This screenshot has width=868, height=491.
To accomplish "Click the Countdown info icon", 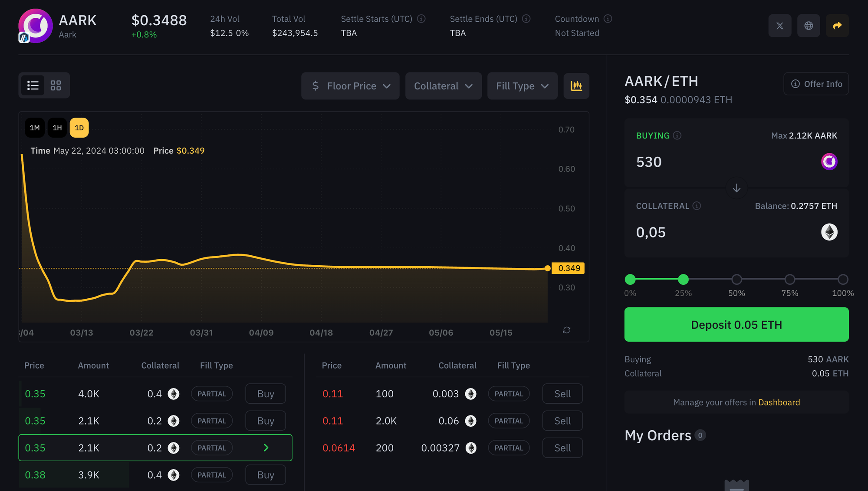I will click(608, 19).
